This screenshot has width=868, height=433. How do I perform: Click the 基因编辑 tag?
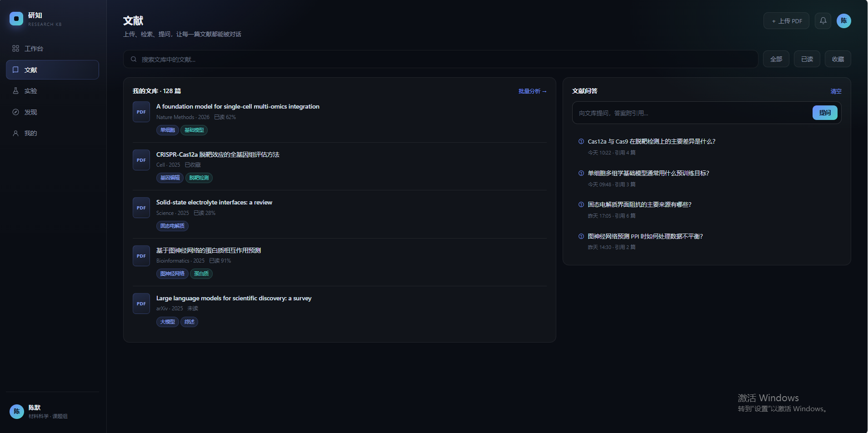(170, 178)
